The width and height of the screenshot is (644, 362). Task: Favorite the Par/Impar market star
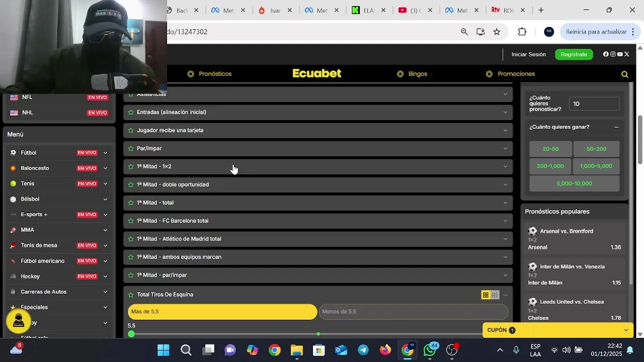pos(131,148)
